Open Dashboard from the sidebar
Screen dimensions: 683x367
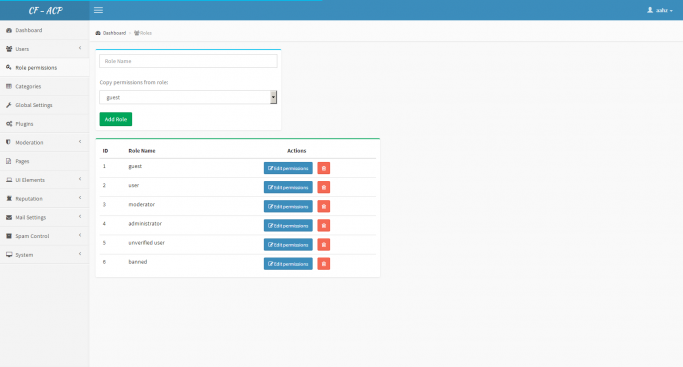pyautogui.click(x=44, y=30)
